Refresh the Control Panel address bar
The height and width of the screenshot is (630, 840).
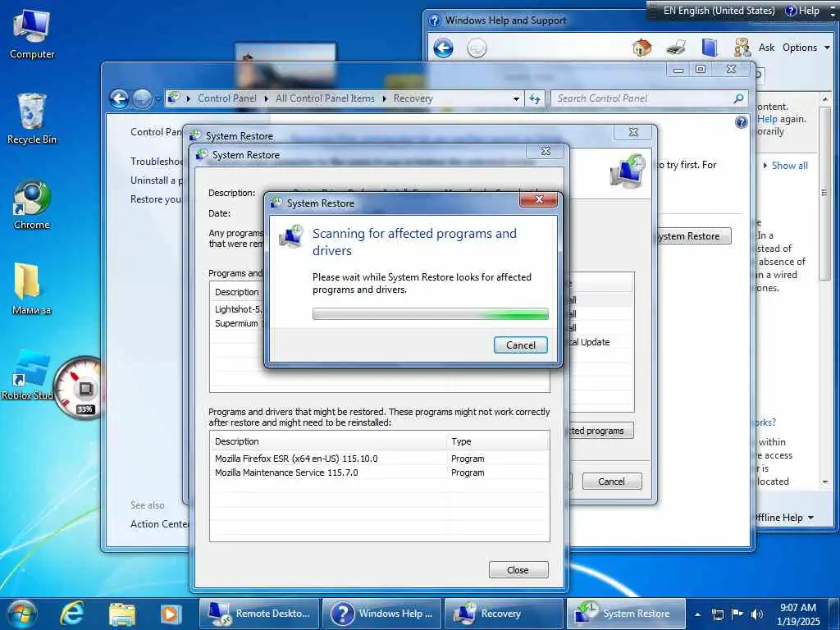tap(535, 99)
